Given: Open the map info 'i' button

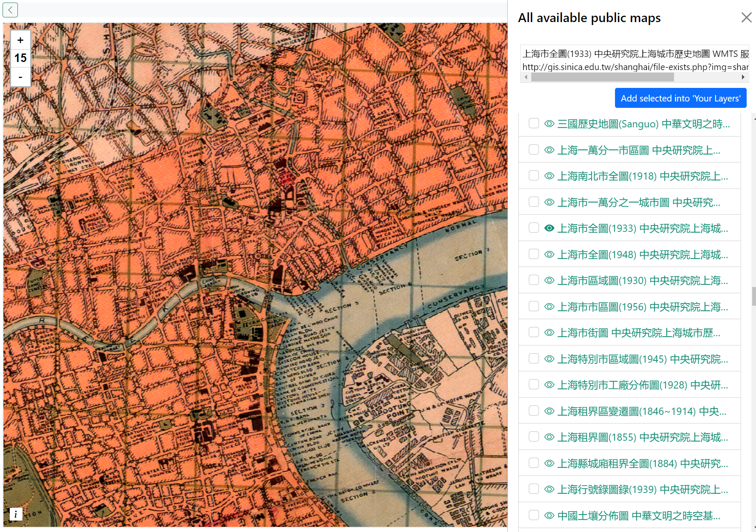Looking at the screenshot, I should (x=16, y=514).
